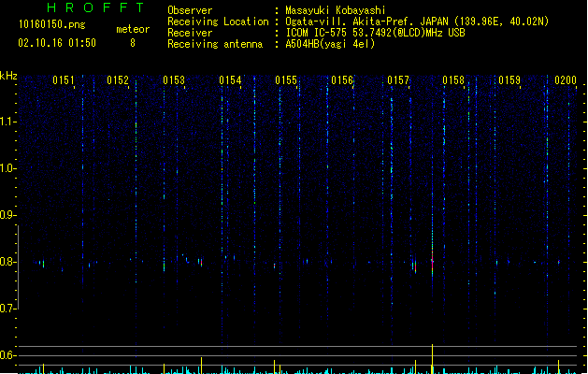The image size is (588, 374).
Task: Click the HROFFT title text
Action: pos(95,7)
